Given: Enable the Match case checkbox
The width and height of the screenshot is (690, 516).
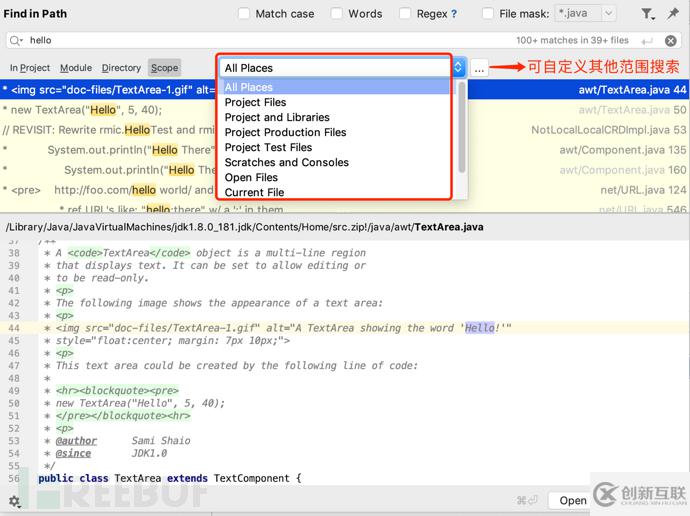Looking at the screenshot, I should coord(245,14).
